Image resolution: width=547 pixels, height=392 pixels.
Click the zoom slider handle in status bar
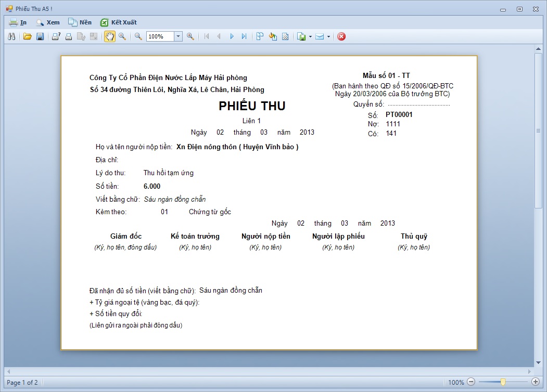click(503, 382)
